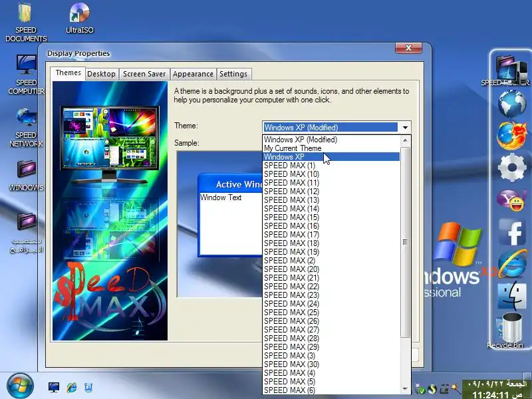Click Show Desktop icon in quick launch
The height and width of the screenshot is (399, 532).
click(x=54, y=387)
